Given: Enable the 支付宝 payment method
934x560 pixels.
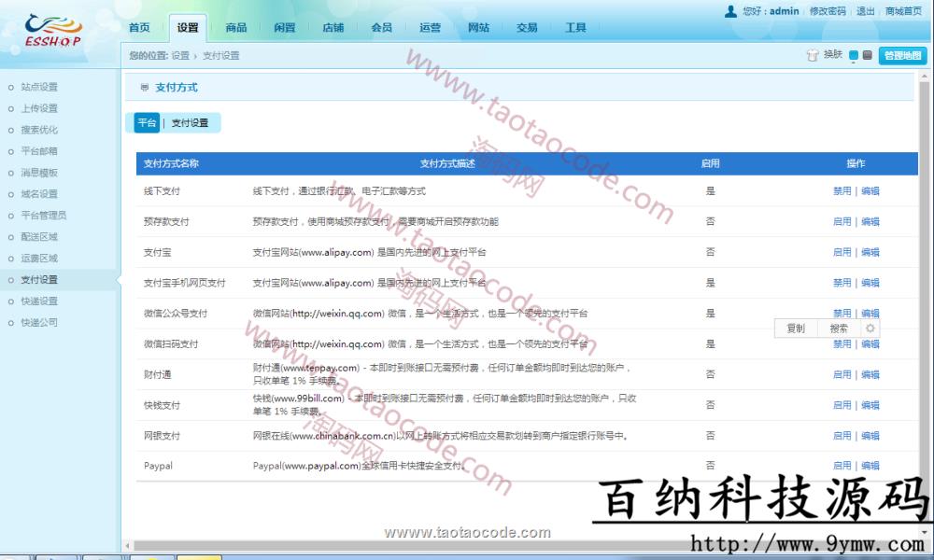Looking at the screenshot, I should 842,252.
